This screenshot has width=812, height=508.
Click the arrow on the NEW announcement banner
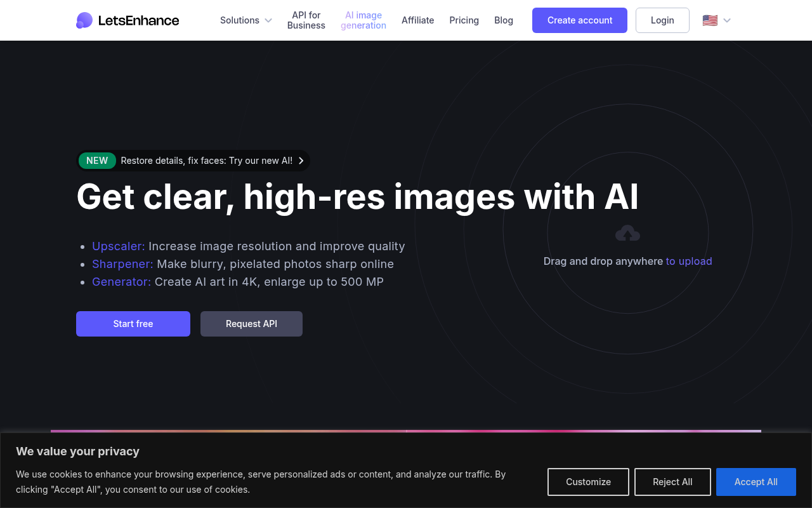(x=301, y=161)
